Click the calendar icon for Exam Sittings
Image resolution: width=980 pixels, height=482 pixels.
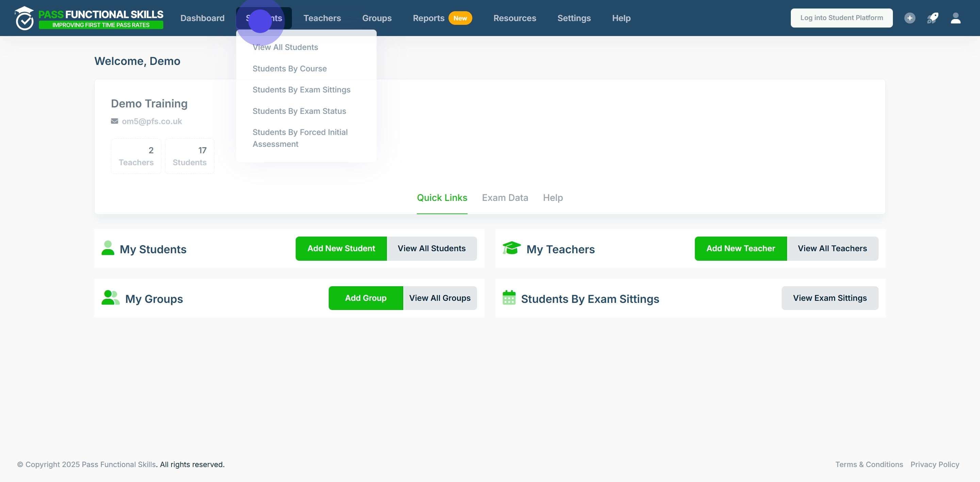pyautogui.click(x=509, y=298)
